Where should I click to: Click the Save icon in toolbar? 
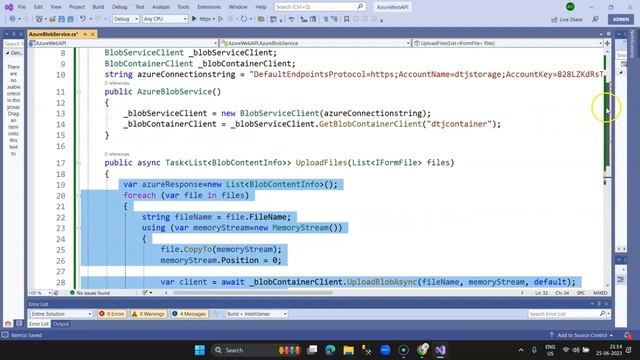[62, 19]
